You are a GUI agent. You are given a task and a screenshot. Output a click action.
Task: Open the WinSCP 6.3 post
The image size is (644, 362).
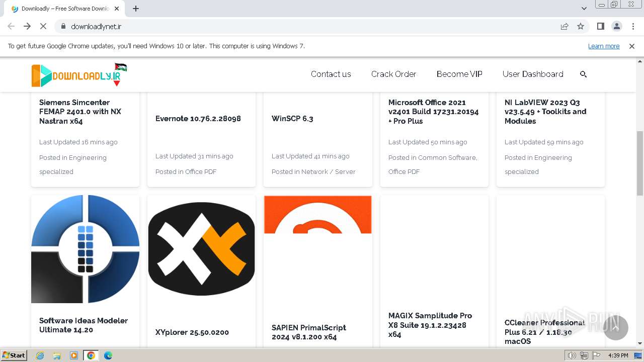coord(292,119)
